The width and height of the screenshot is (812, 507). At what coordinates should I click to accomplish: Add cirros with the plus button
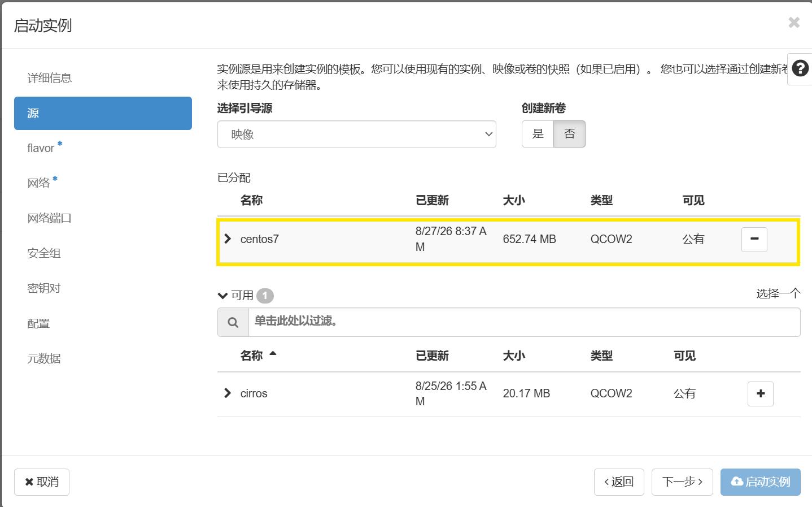tap(761, 393)
